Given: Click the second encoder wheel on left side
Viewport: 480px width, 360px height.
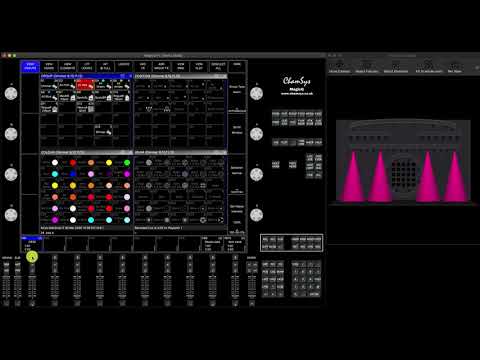Looking at the screenshot, I should [11, 134].
